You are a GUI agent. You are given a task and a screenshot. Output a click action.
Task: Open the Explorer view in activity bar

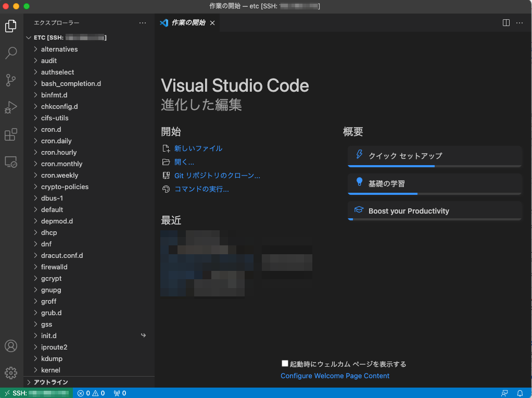pos(11,26)
